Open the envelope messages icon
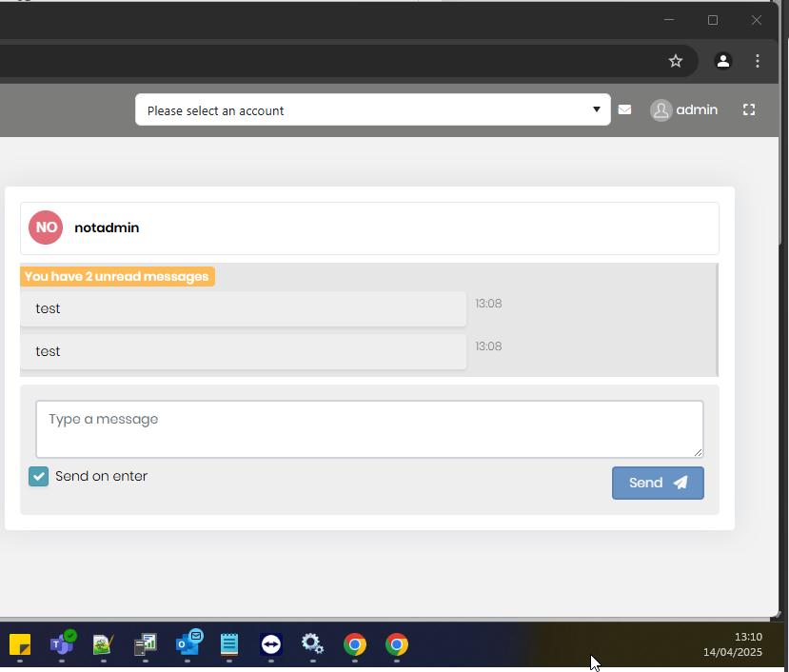Screen dimensions: 789x672 (624, 109)
